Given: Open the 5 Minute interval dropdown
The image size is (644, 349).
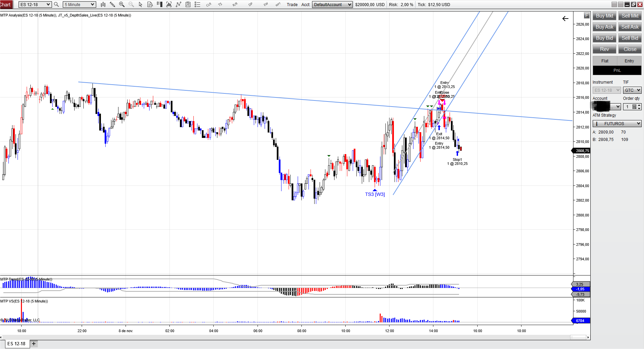Looking at the screenshot, I should [x=79, y=4].
